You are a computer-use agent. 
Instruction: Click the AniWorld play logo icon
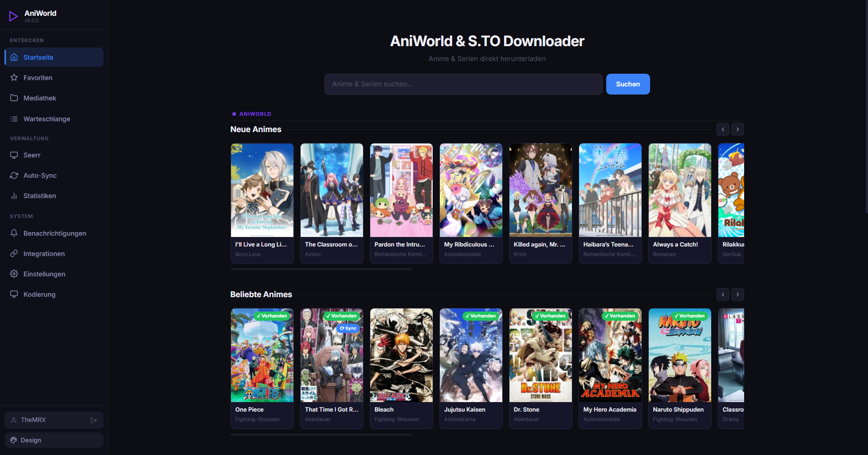pyautogui.click(x=14, y=16)
